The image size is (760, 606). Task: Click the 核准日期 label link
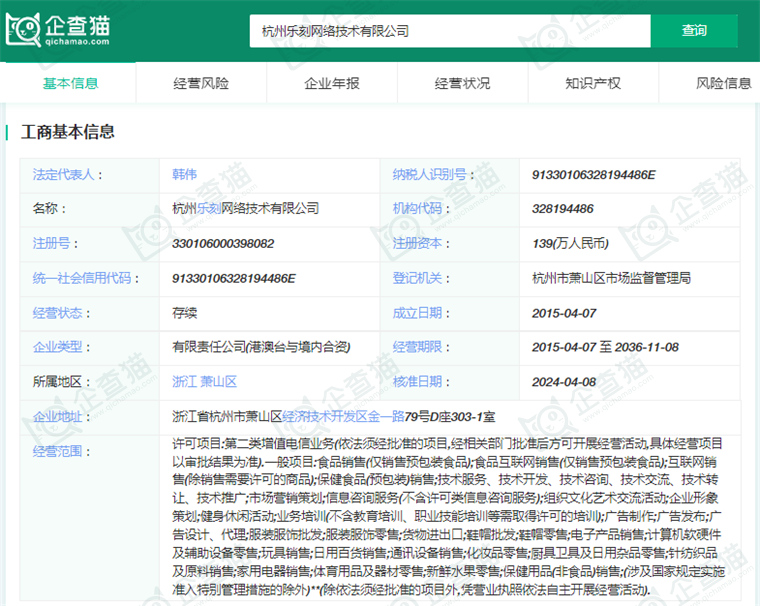coord(417,382)
